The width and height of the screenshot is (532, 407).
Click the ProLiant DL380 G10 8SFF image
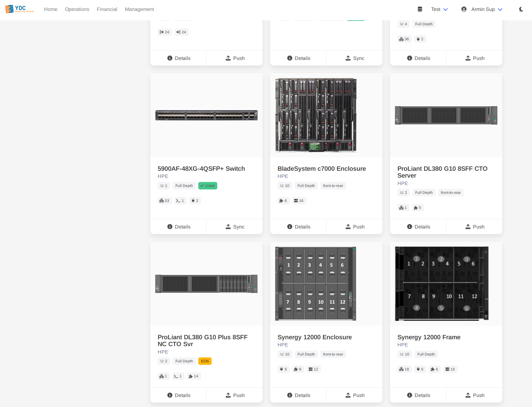click(446, 115)
